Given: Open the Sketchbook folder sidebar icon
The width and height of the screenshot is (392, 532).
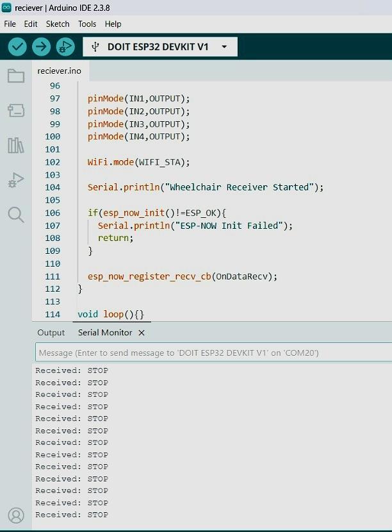Looking at the screenshot, I should pyautogui.click(x=16, y=76).
